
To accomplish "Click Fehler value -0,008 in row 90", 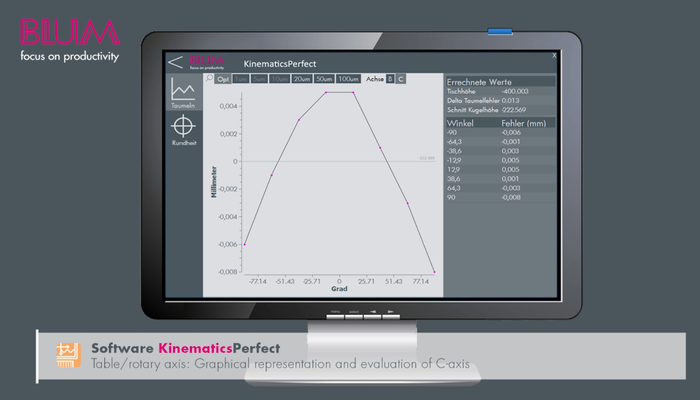I will tap(511, 197).
